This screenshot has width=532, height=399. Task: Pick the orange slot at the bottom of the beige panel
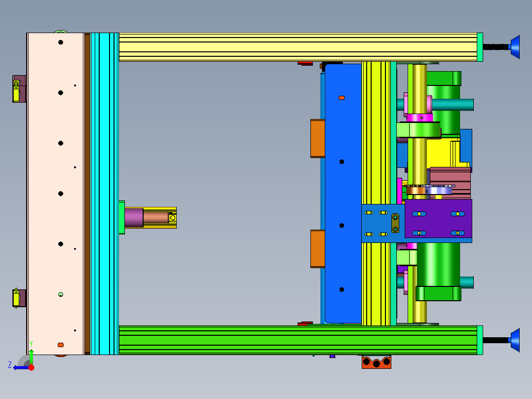60,345
